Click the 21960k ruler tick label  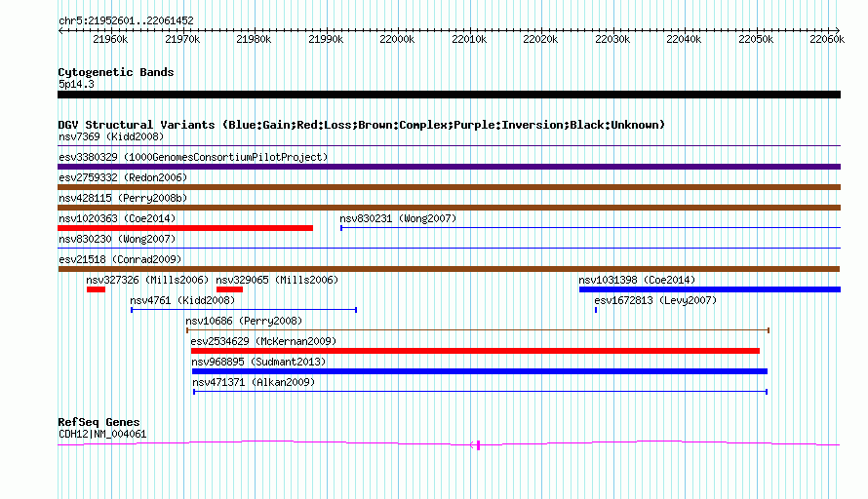(111, 39)
